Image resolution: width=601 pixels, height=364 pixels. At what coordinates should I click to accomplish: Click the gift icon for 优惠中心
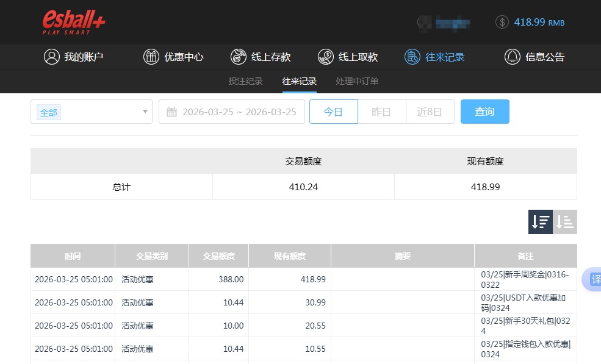(151, 56)
